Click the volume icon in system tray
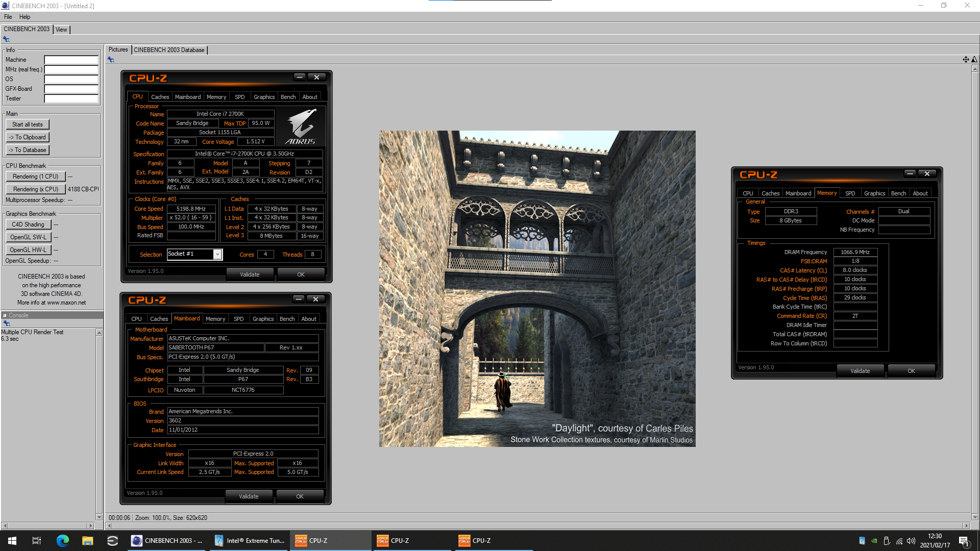The width and height of the screenshot is (980, 551). pyautogui.click(x=911, y=541)
